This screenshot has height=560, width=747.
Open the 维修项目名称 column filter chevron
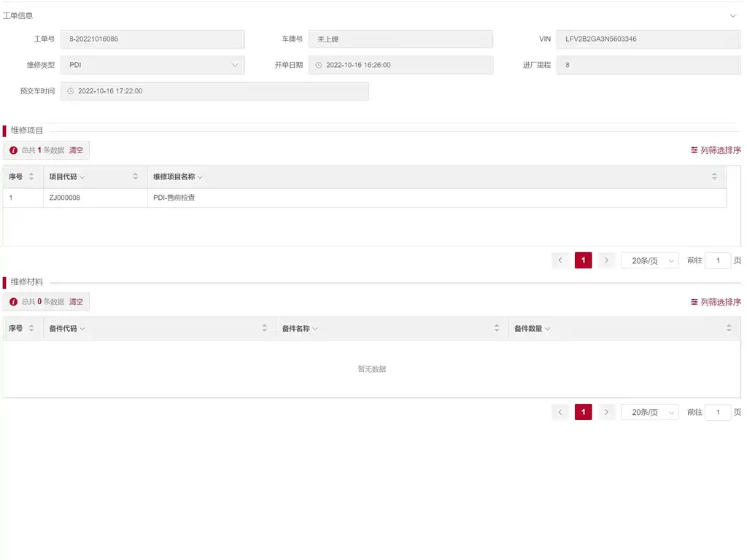[x=200, y=177]
